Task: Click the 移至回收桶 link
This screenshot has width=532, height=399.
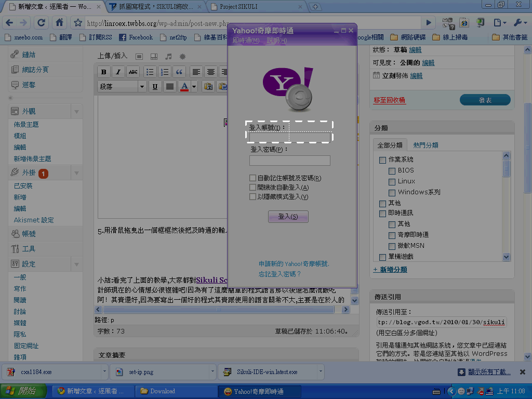Action: click(389, 100)
